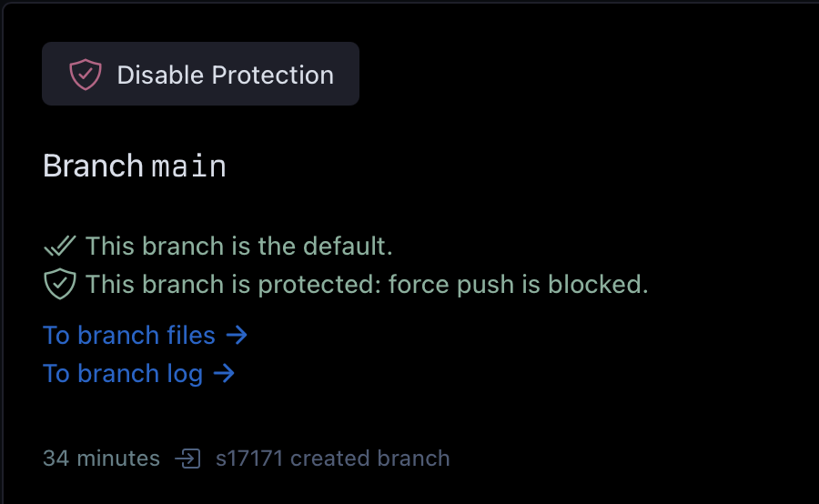Screen dimensions: 819x504
Task: Click the word Branch in the heading
Action: pos(93,166)
